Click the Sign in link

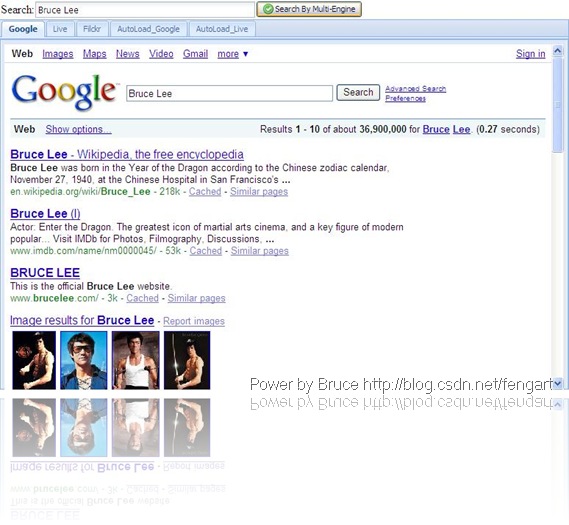pos(530,54)
